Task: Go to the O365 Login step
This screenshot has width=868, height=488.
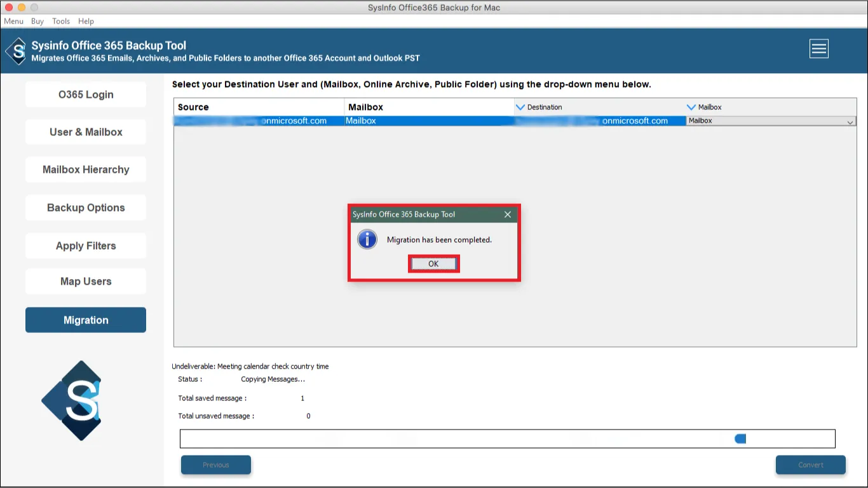Action: point(86,95)
